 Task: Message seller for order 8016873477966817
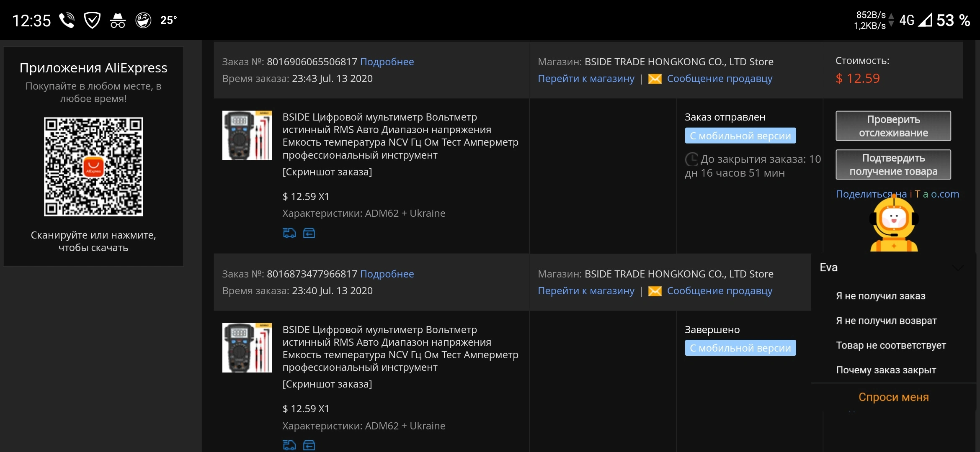[x=720, y=291]
